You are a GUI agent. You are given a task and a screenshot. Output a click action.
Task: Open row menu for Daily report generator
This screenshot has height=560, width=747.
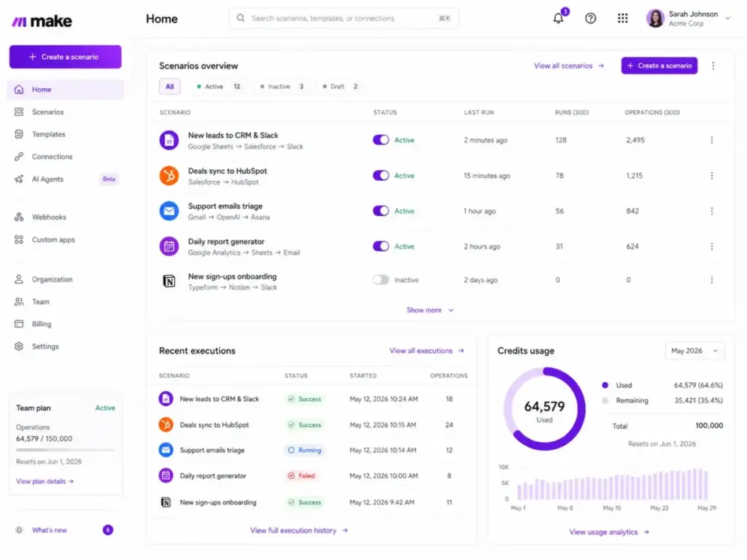(712, 246)
